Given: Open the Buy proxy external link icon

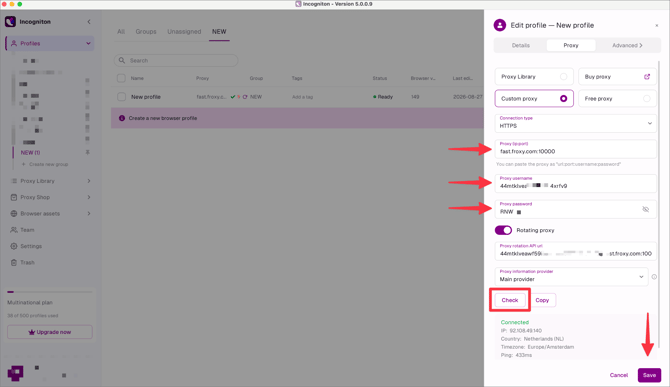Looking at the screenshot, I should coord(647,76).
